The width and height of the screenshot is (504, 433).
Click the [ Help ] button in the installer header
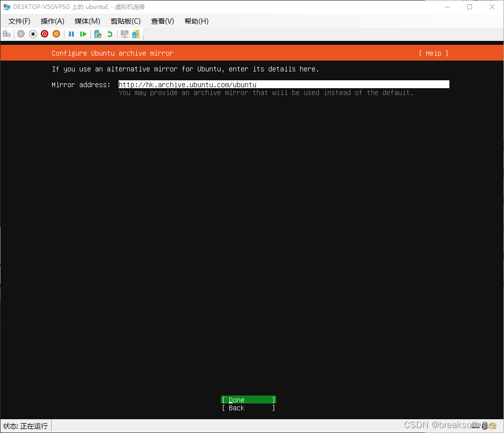click(x=434, y=53)
